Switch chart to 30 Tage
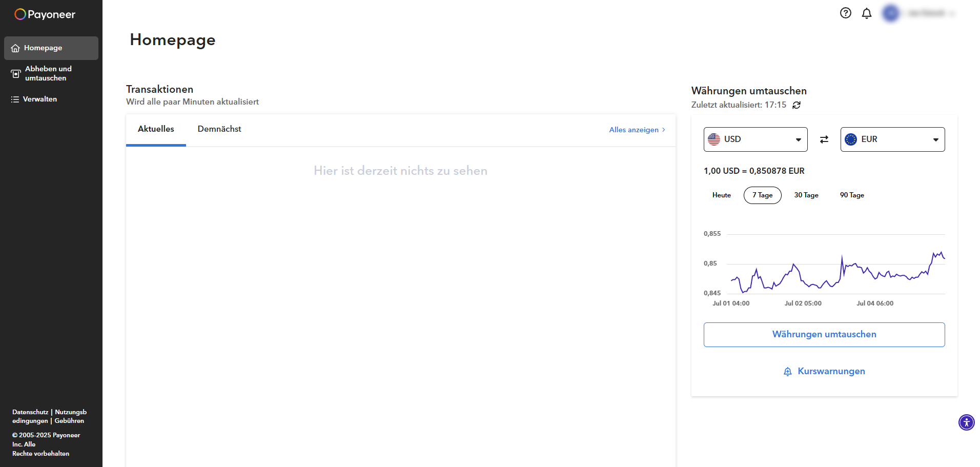 click(806, 195)
